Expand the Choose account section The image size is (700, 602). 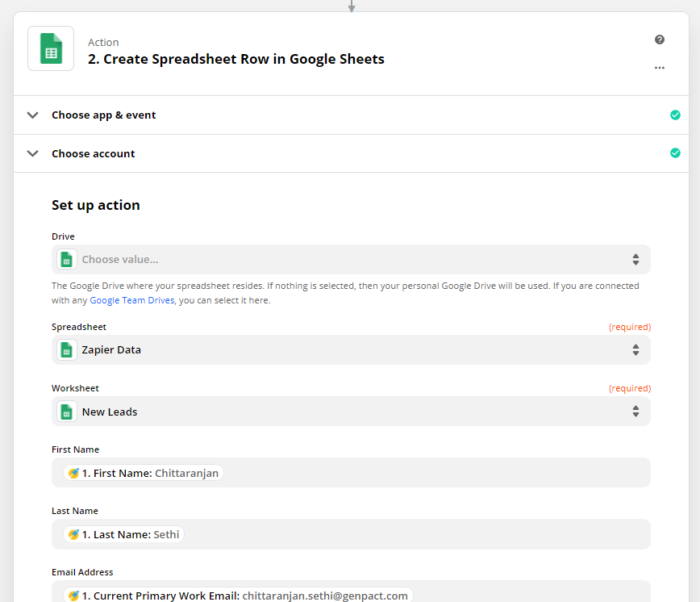click(32, 153)
